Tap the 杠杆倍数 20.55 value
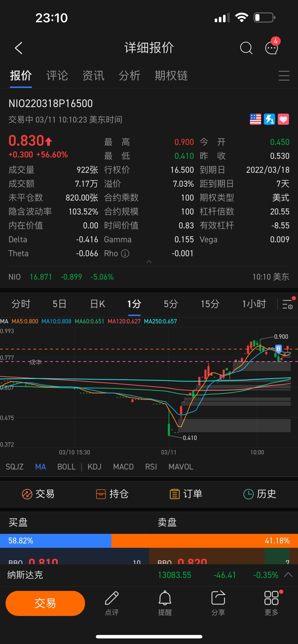The width and height of the screenshot is (298, 644). pos(280,211)
